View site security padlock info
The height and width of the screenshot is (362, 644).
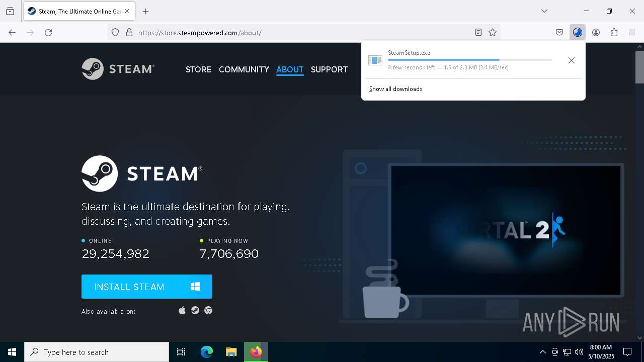(x=129, y=32)
